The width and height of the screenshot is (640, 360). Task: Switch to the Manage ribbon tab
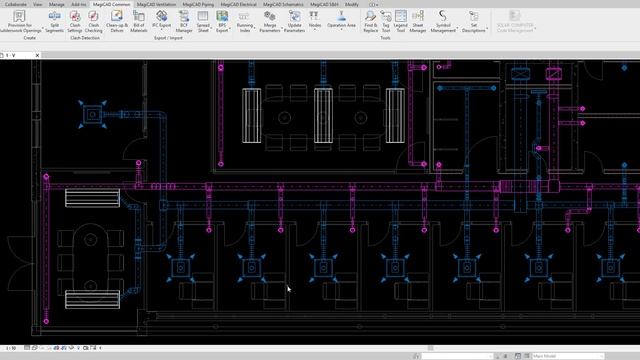pos(56,4)
